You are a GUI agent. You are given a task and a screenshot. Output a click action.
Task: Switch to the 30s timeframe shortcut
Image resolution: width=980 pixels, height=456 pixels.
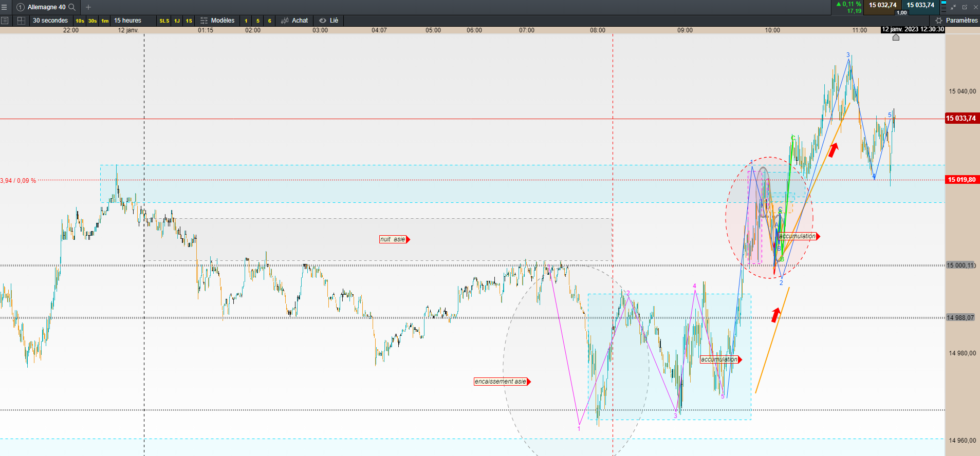[93, 21]
